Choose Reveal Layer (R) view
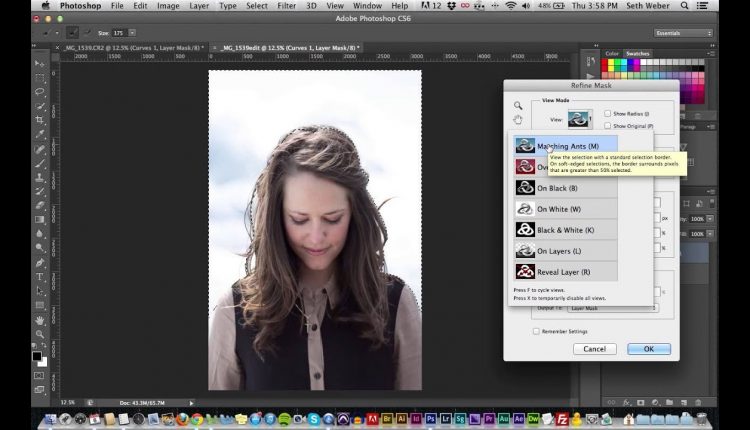Image resolution: width=750 pixels, height=430 pixels. coord(566,272)
